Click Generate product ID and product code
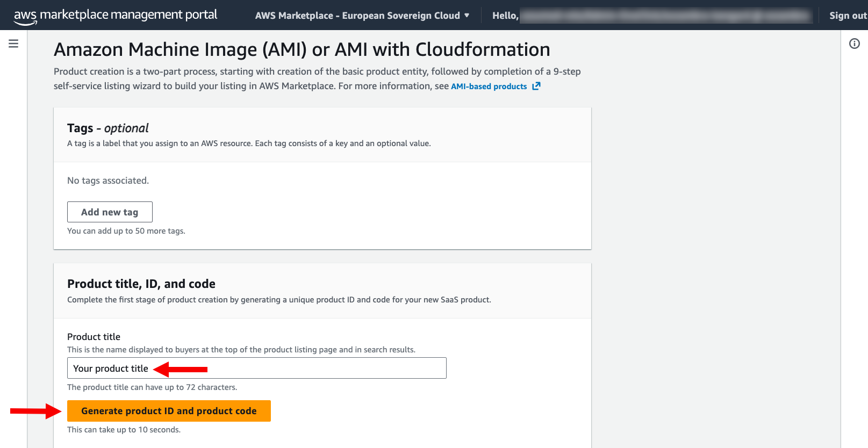 click(169, 411)
